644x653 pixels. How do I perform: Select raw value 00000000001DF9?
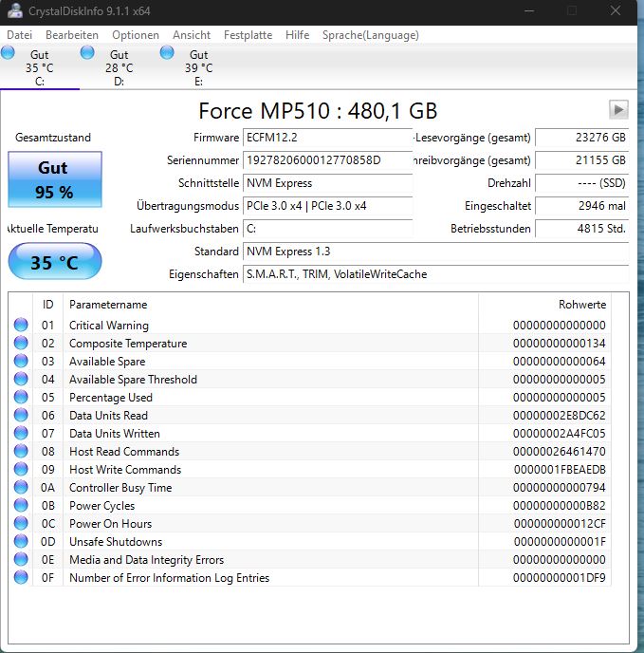(x=559, y=578)
